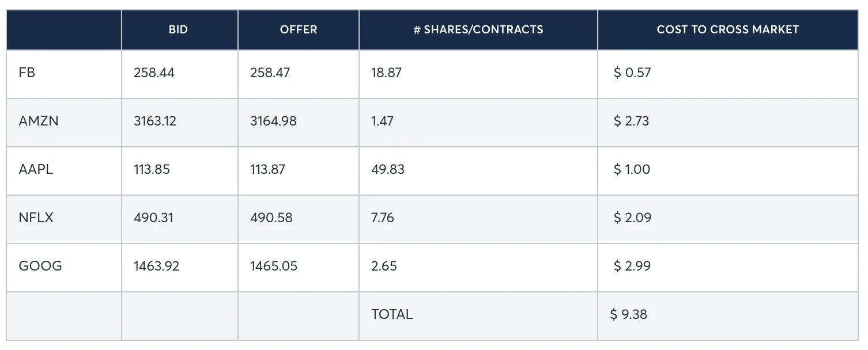
Task: Select the COST TO CROSS MARKET header
Action: [x=727, y=29]
